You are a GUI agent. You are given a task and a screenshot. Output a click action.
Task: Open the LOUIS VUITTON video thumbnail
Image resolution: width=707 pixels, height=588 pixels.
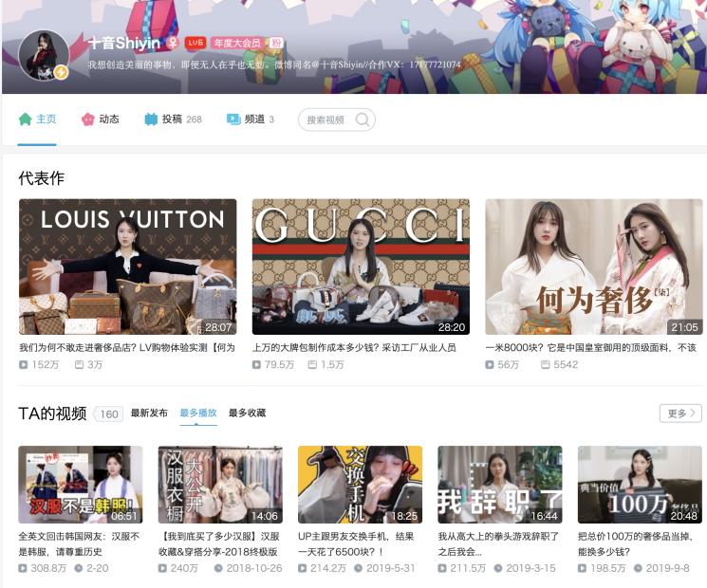127,266
